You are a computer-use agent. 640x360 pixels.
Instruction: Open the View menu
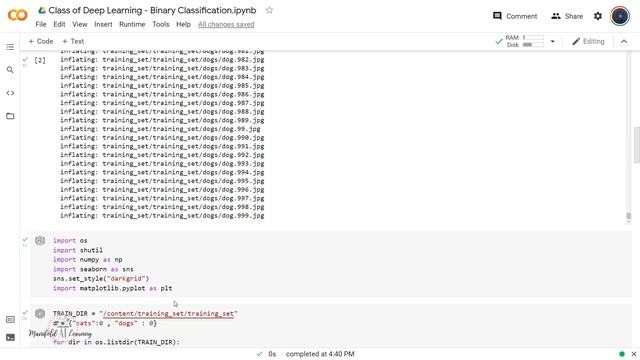tap(80, 24)
